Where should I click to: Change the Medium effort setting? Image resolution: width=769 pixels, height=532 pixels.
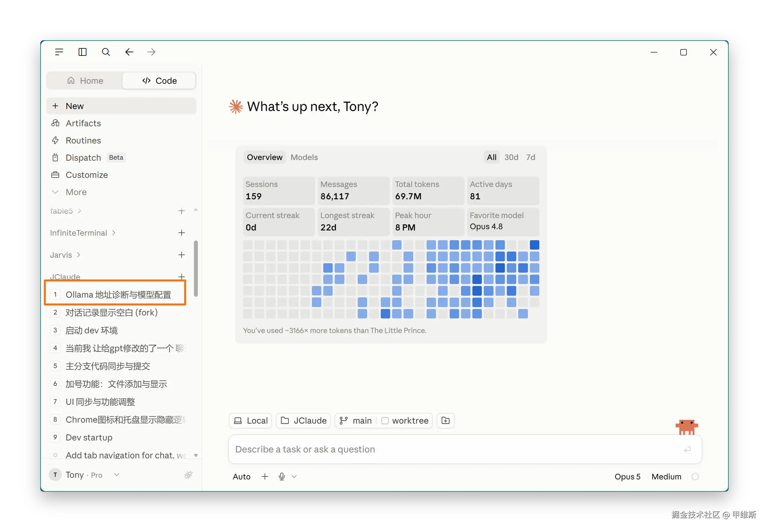(666, 477)
